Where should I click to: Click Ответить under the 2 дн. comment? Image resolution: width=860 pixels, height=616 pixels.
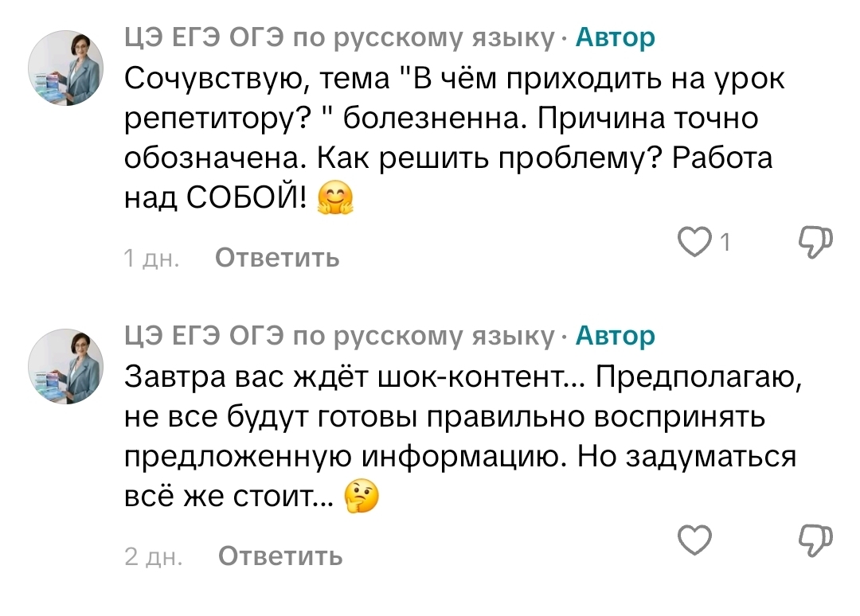[279, 556]
